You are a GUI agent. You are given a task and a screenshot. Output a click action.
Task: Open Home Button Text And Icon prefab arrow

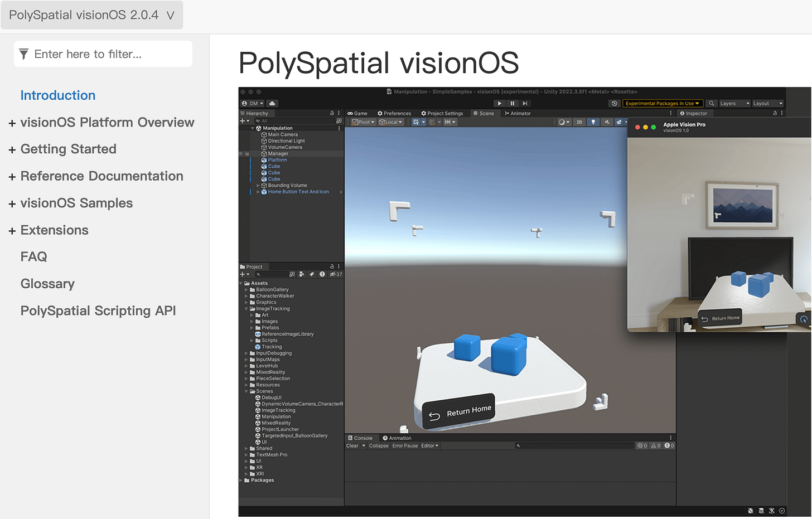click(341, 192)
